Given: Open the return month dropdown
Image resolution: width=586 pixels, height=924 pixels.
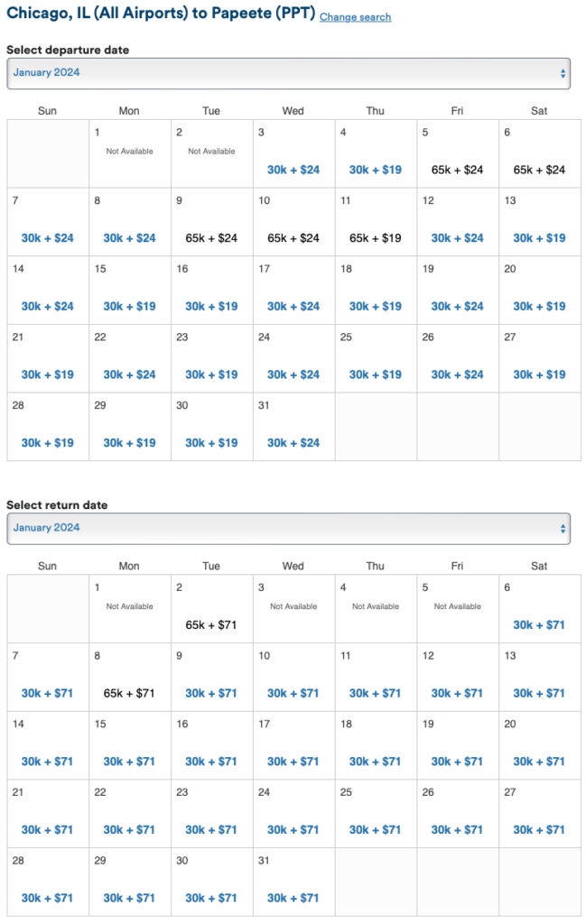Looking at the screenshot, I should pyautogui.click(x=288, y=528).
